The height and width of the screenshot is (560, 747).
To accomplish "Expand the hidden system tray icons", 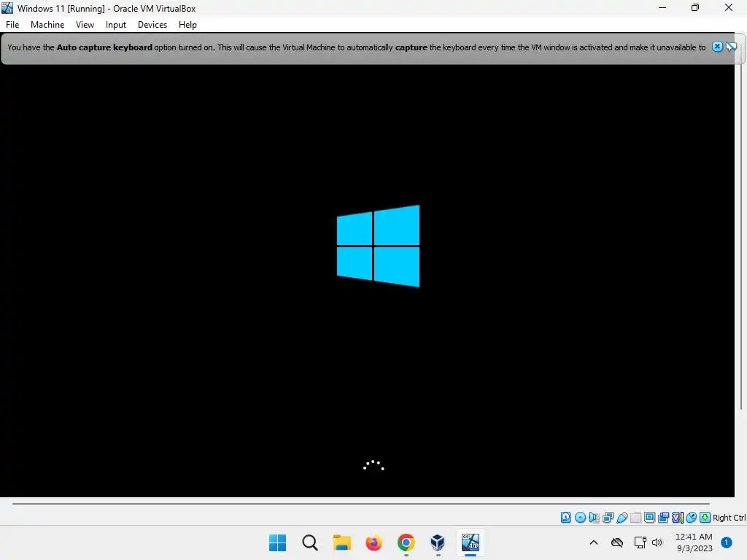I will coord(594,542).
